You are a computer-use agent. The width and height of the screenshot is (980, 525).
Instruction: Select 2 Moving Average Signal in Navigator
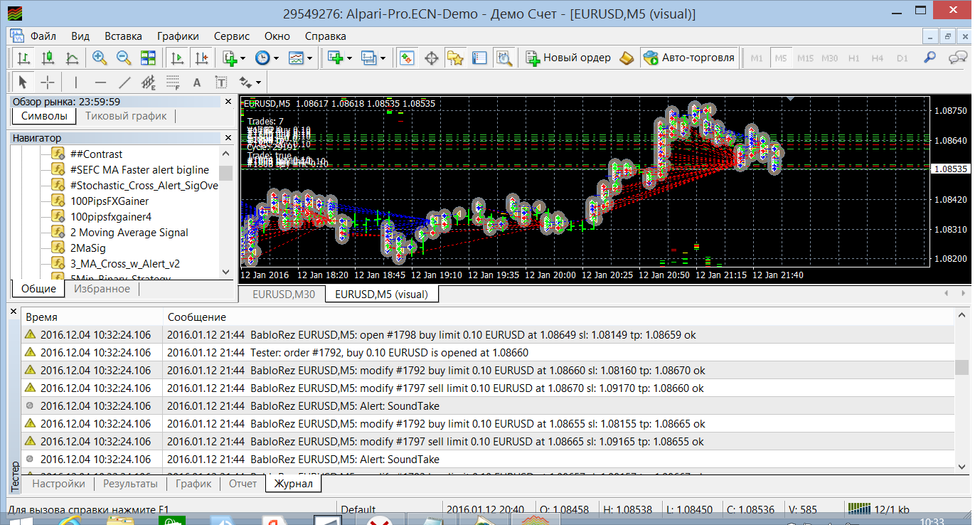(x=129, y=233)
